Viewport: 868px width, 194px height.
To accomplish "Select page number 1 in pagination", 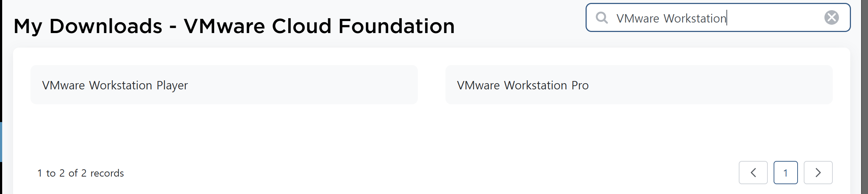I will pyautogui.click(x=786, y=173).
